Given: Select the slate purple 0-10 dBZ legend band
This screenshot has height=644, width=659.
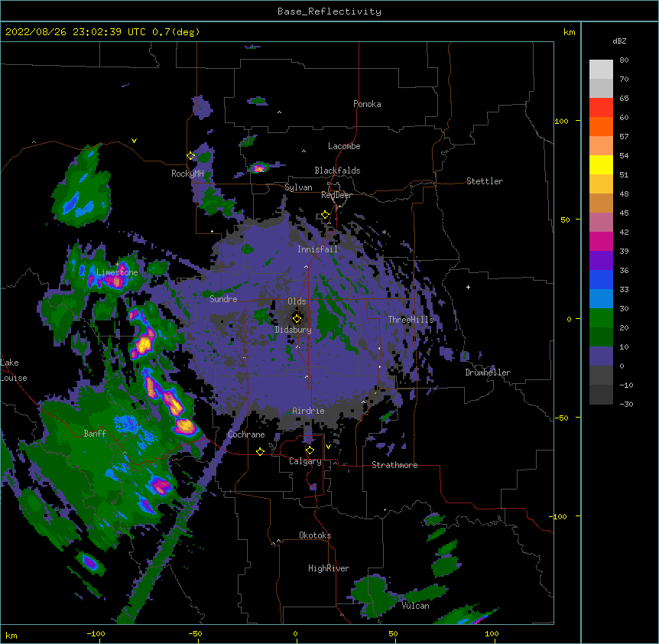Looking at the screenshot, I should 601,356.
